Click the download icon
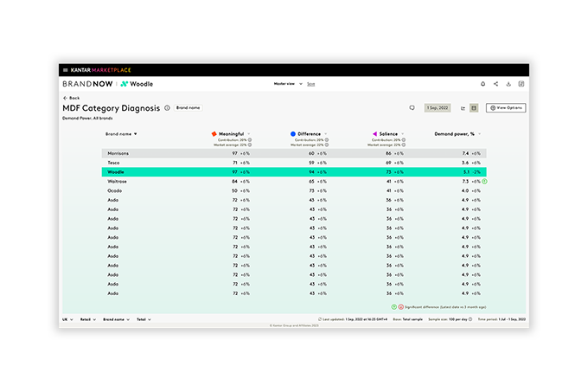Screen dimensions: 588x392 click(x=508, y=84)
